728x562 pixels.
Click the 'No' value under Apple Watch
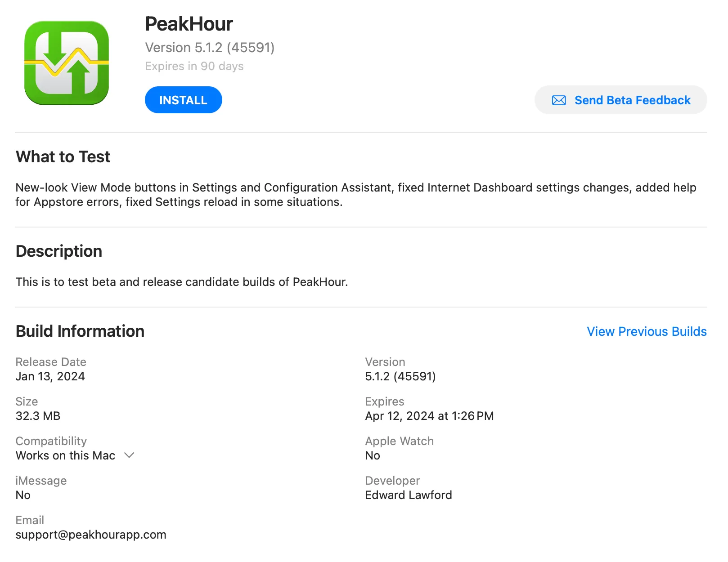pyautogui.click(x=373, y=455)
